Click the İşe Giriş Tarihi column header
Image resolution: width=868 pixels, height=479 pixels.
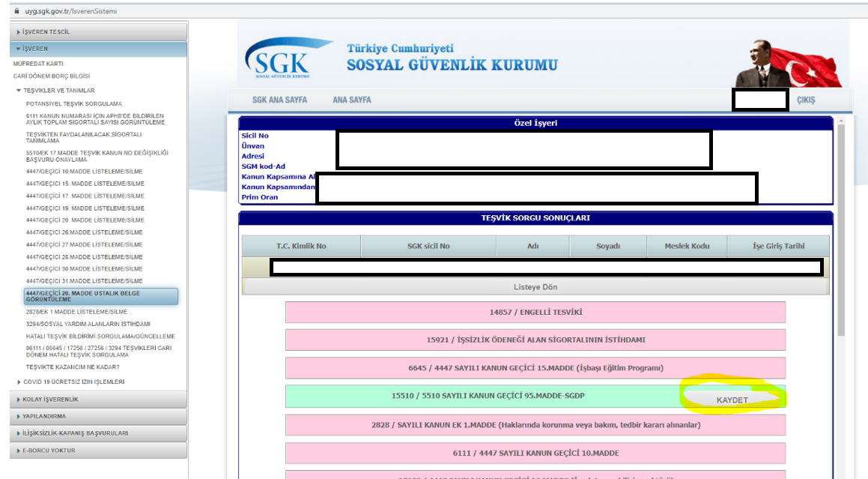(778, 246)
